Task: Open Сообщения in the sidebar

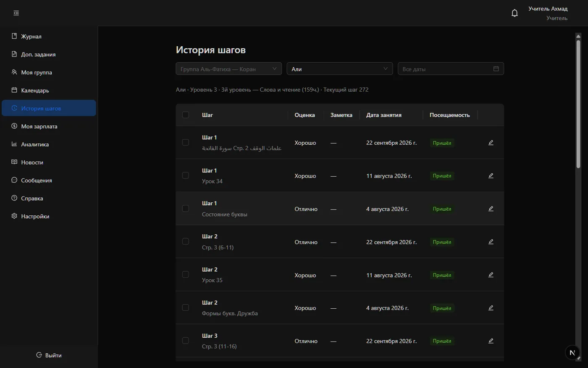Action: (49, 180)
